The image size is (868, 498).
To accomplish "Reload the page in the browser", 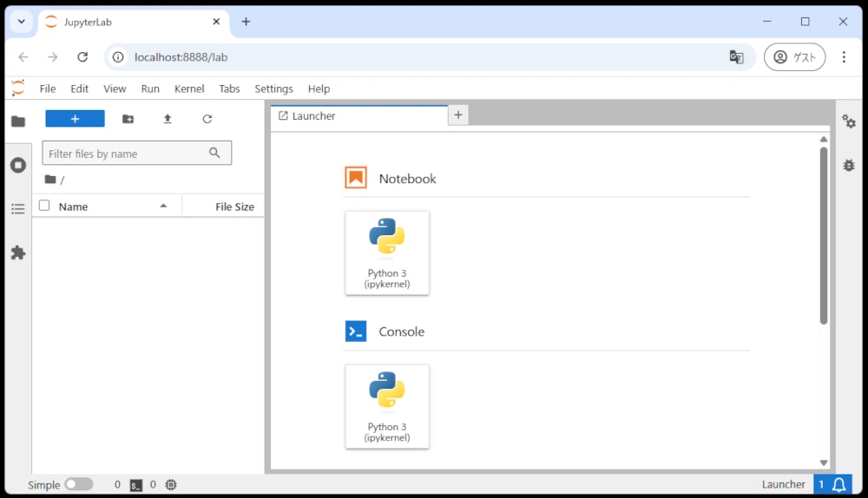I will point(82,57).
